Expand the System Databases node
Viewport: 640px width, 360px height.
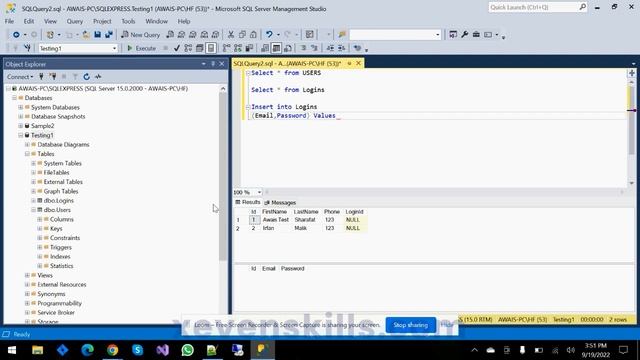[x=20, y=107]
